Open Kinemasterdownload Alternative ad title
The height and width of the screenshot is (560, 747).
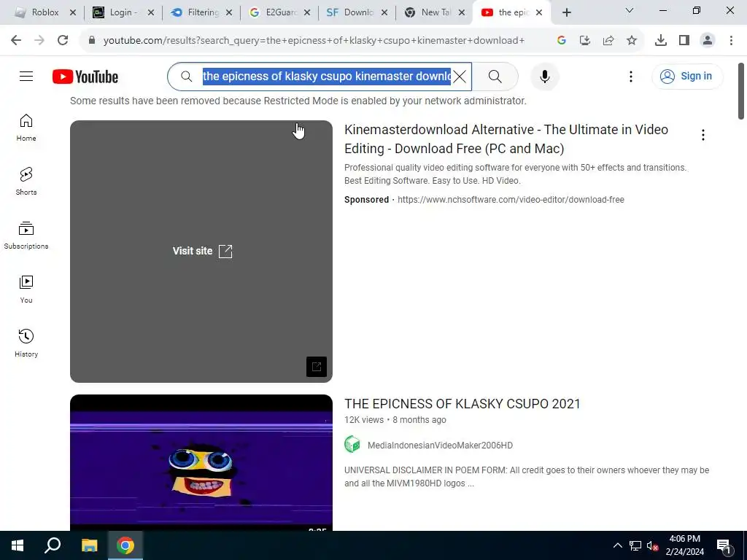[x=506, y=139]
